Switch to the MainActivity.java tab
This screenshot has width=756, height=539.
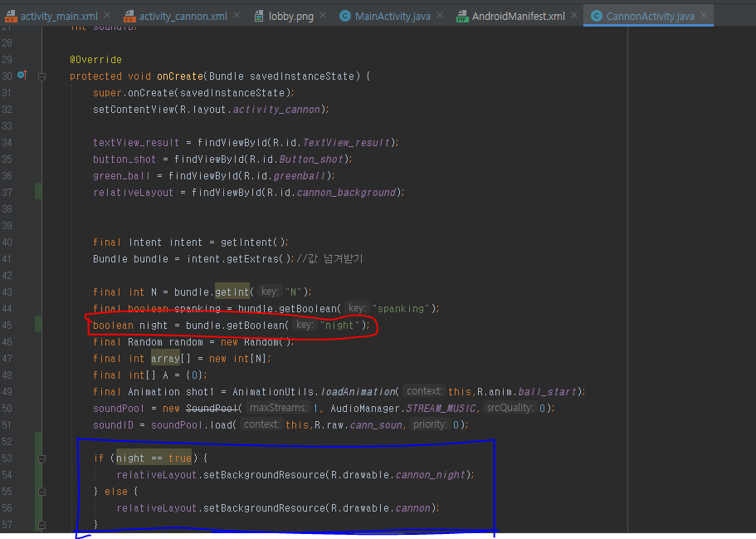tap(392, 17)
